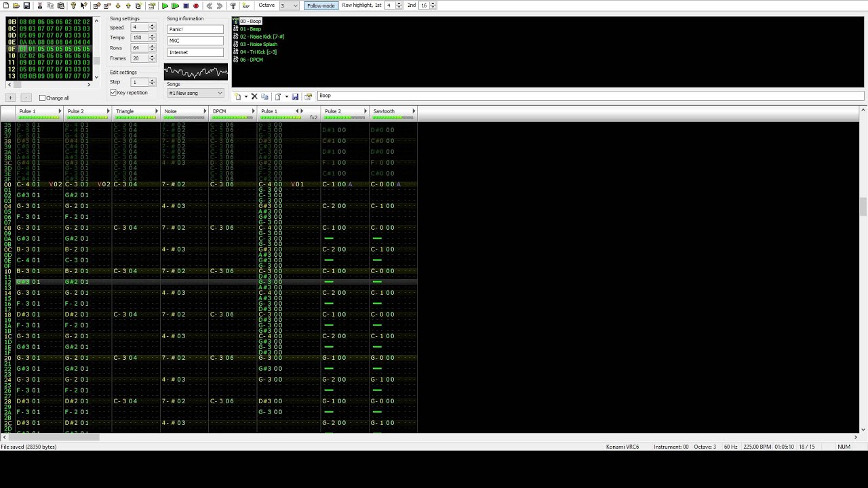Uncheck the Key repetition checkbox

[113, 93]
